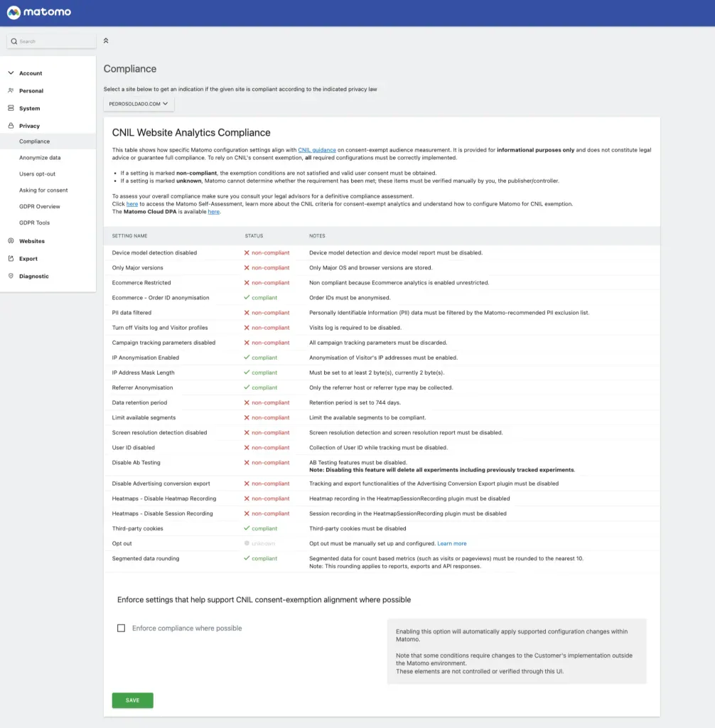
Task: Select the Export icon in the sidebar
Action: (x=11, y=258)
